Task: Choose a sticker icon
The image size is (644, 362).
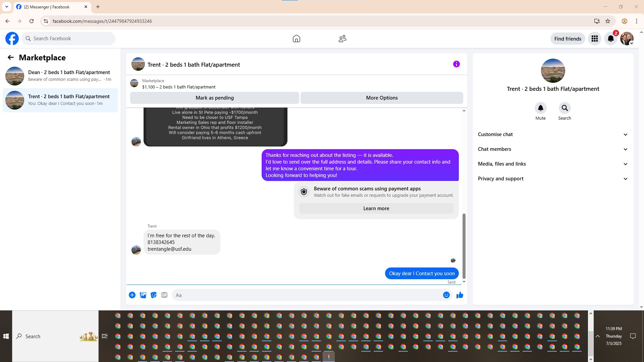Action: (154, 295)
